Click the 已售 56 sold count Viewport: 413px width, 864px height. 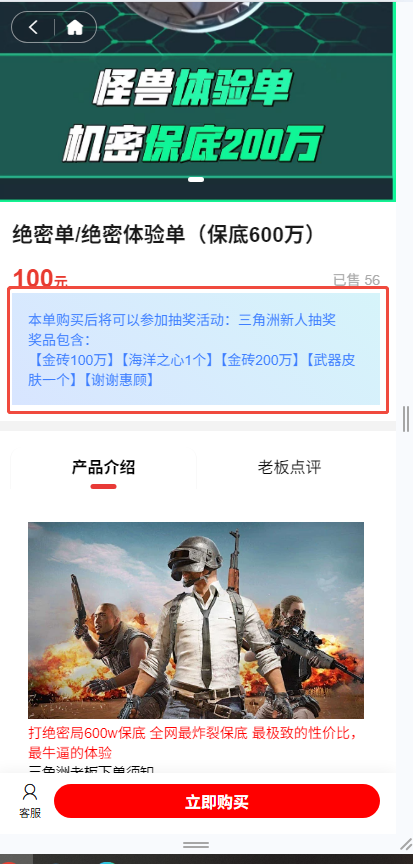click(356, 280)
